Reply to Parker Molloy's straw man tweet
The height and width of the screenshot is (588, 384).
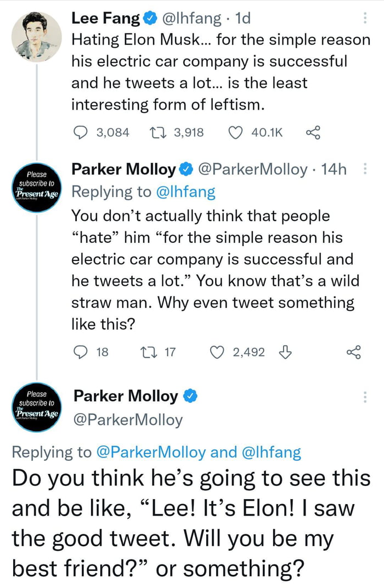pos(81,352)
